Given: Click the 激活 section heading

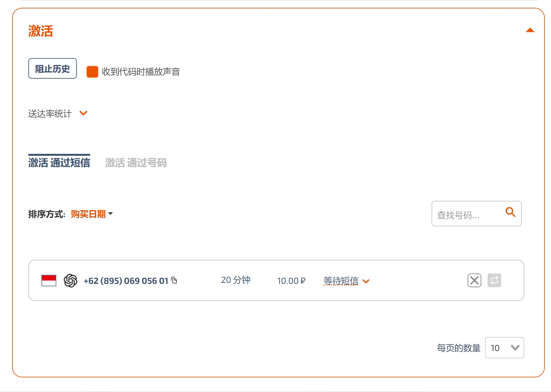Looking at the screenshot, I should [x=41, y=31].
